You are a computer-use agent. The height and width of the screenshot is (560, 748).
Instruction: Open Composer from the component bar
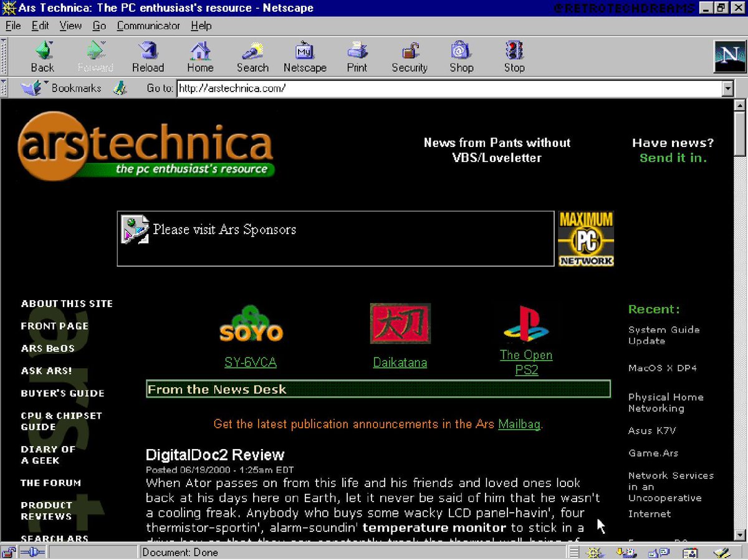(722, 552)
